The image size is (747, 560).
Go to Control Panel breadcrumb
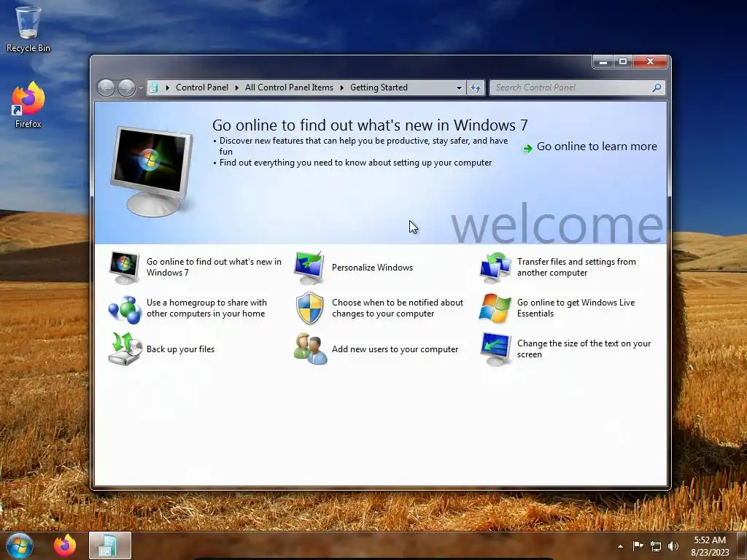202,87
